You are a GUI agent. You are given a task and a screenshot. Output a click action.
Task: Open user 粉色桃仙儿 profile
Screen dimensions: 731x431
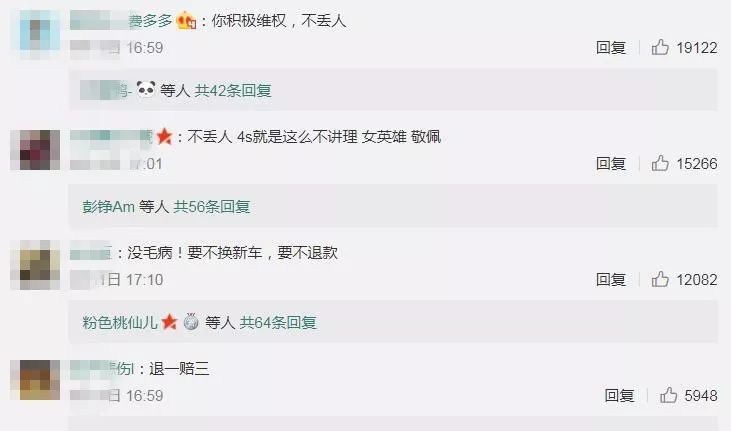pyautogui.click(x=120, y=322)
